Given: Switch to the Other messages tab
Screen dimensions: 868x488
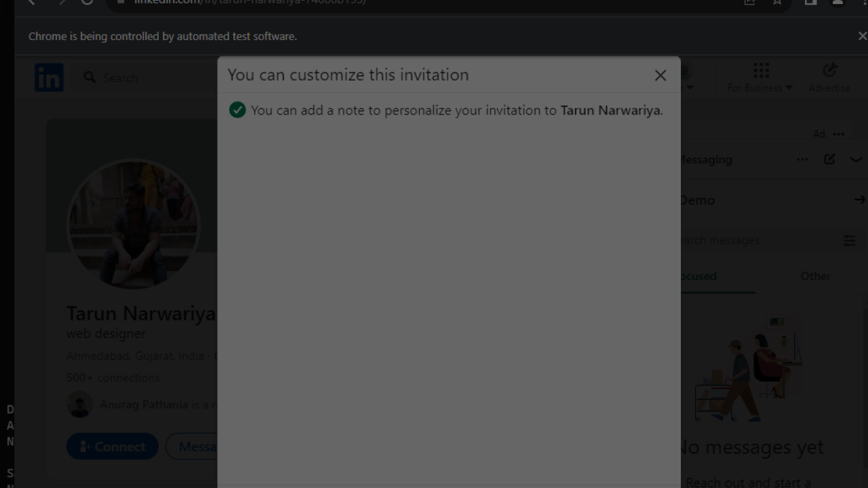Looking at the screenshot, I should tap(815, 276).
